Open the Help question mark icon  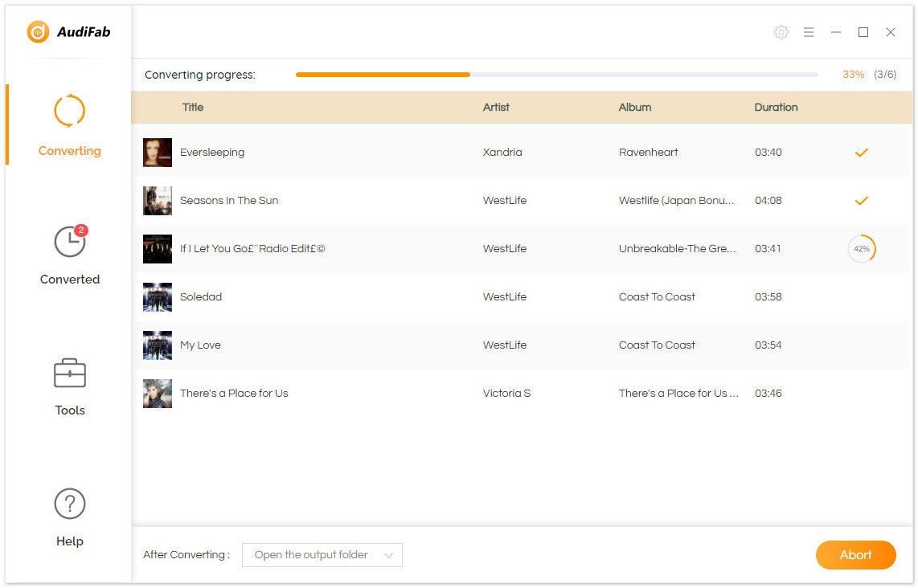70,504
